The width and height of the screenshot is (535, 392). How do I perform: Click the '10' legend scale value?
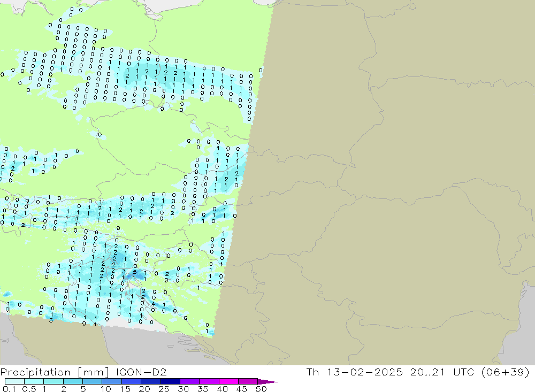(106, 389)
